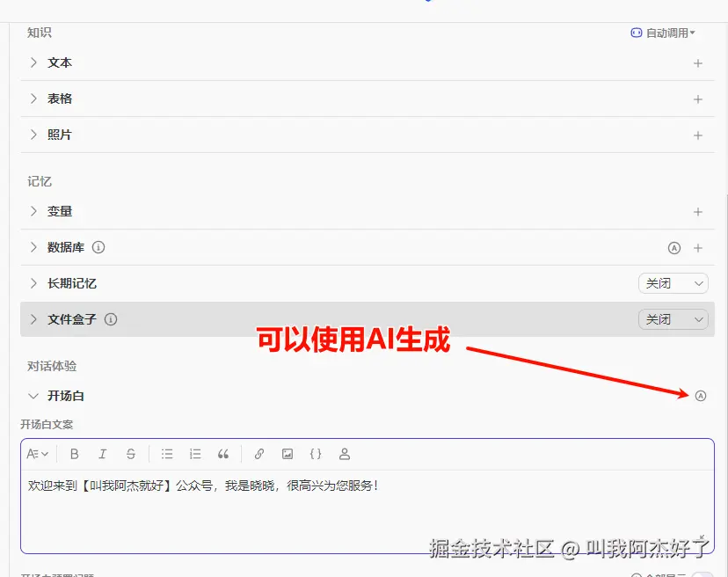Image resolution: width=728 pixels, height=577 pixels.
Task: Expand the 变量 section
Action: coord(33,211)
